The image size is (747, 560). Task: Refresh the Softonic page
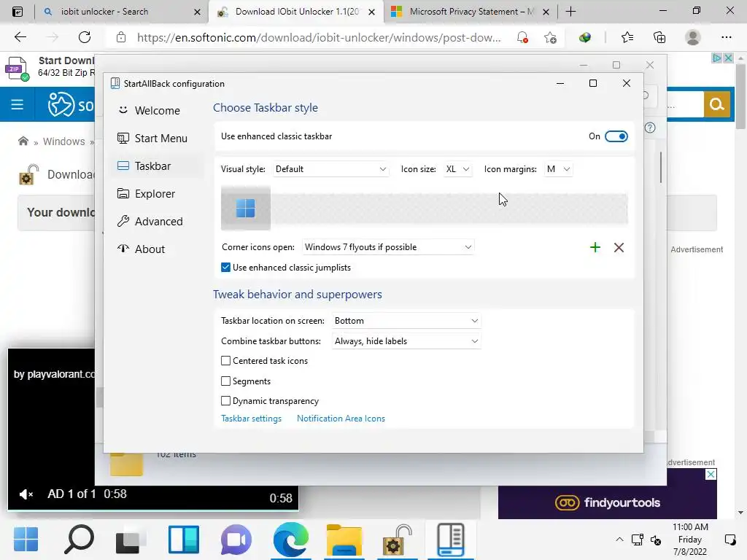click(85, 37)
